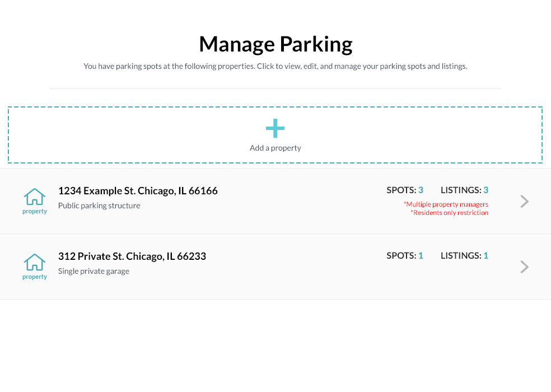The image size is (551, 392).
Task: Open the SPOTS count 1 for 312 Private St
Action: click(421, 255)
